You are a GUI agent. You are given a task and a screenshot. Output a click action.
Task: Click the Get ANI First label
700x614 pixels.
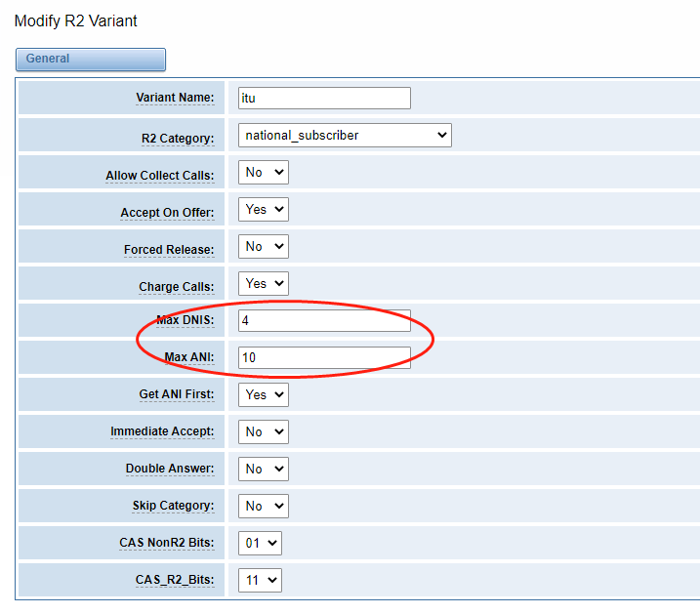coord(177,394)
